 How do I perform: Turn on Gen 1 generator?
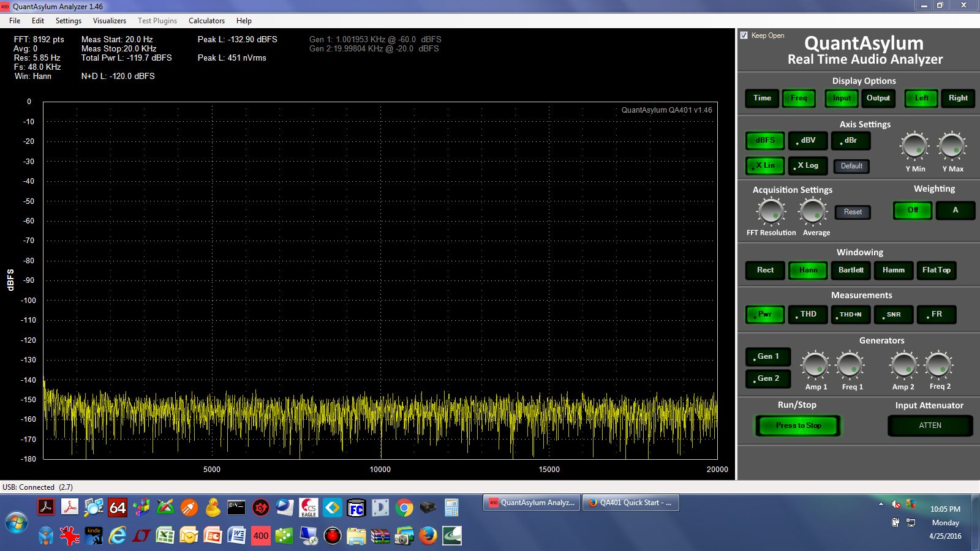(x=768, y=356)
